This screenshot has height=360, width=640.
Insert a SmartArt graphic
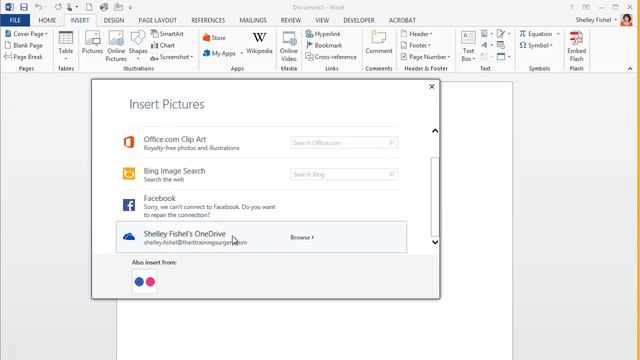pyautogui.click(x=167, y=34)
